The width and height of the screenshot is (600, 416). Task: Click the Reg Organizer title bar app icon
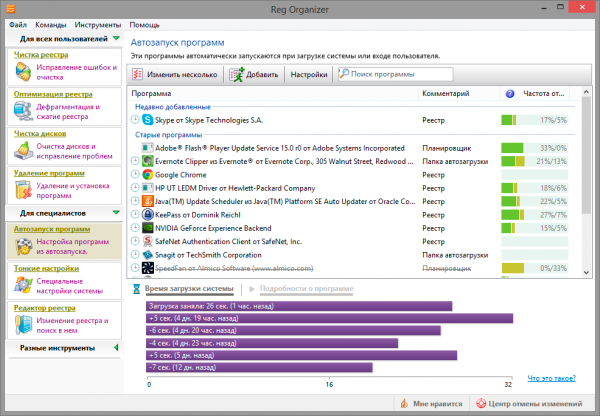pos(11,8)
